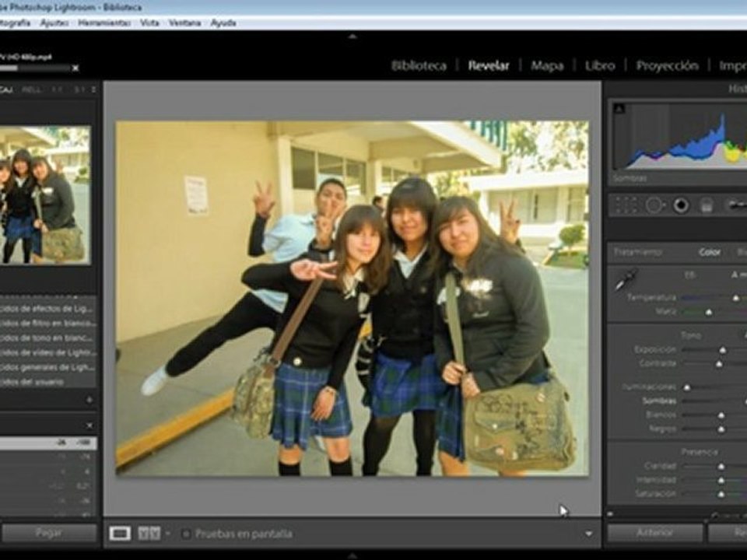Adjust the Matiz slider handle
The image size is (747, 560).
(x=709, y=312)
